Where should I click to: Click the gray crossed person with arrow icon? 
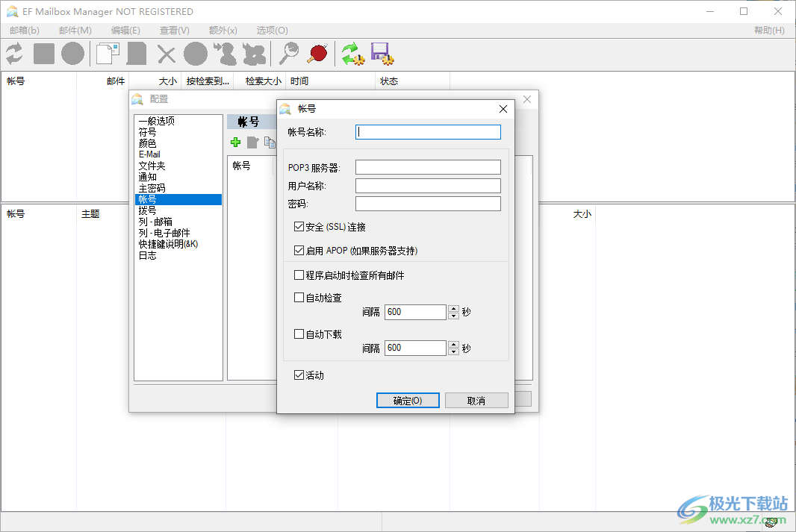pyautogui.click(x=254, y=54)
